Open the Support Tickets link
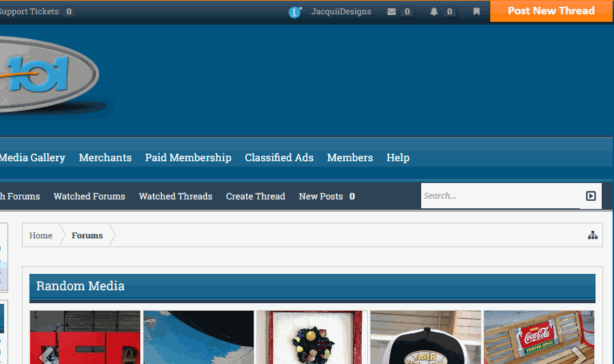The width and height of the screenshot is (614, 364). tap(36, 12)
